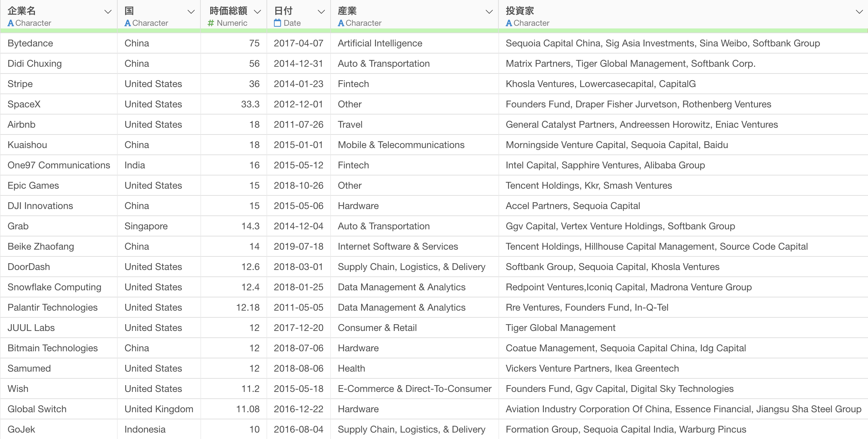The height and width of the screenshot is (439, 868).
Task: Click the Beike Zhaofang company cell
Action: coord(59,247)
